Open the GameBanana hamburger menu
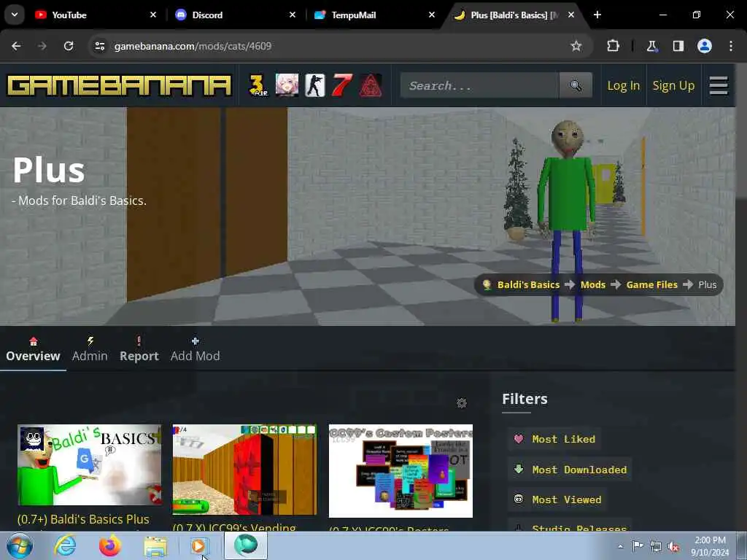The height and width of the screenshot is (560, 747). (718, 86)
